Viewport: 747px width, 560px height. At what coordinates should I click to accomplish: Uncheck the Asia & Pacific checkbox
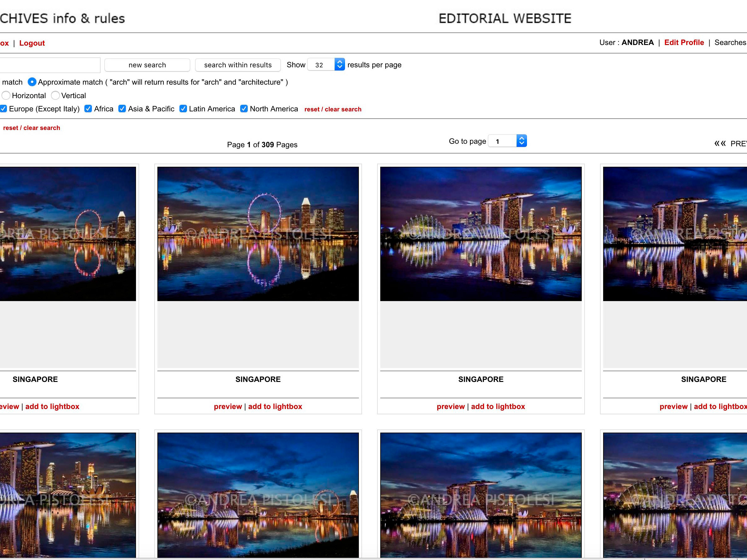tap(122, 109)
